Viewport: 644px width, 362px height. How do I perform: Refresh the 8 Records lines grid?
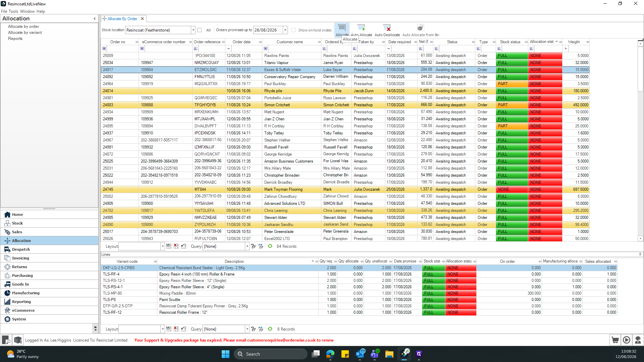pyautogui.click(x=270, y=329)
